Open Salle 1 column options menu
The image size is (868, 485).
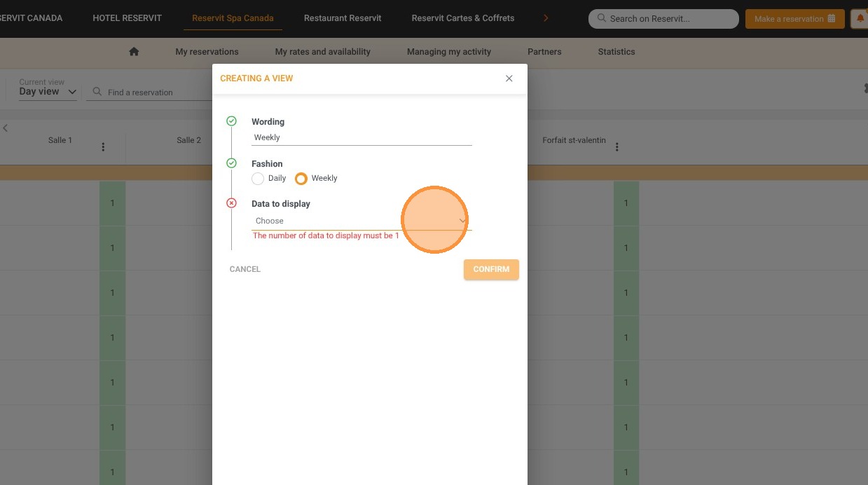pyautogui.click(x=103, y=147)
